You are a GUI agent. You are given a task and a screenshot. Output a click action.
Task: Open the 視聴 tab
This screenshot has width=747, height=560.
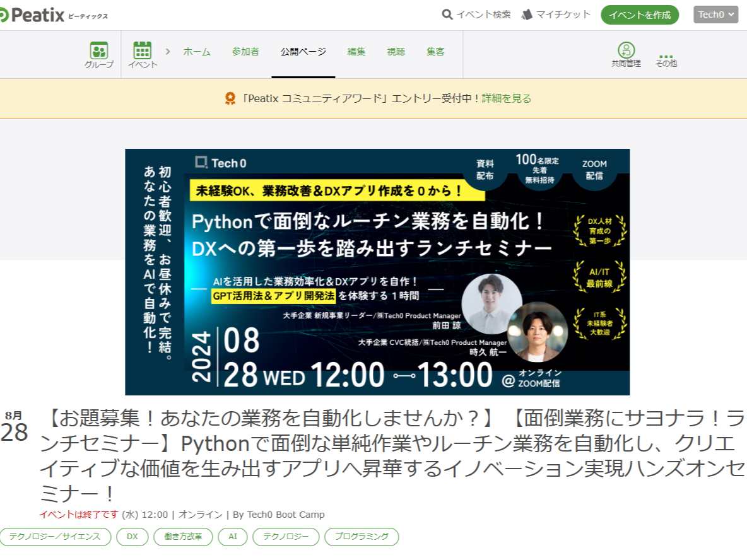396,52
